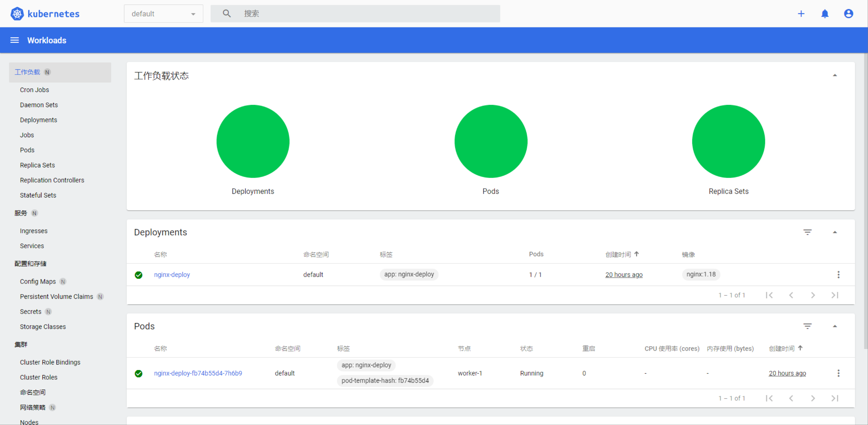Click the notification bell icon
This screenshot has width=868, height=425.
[825, 14]
